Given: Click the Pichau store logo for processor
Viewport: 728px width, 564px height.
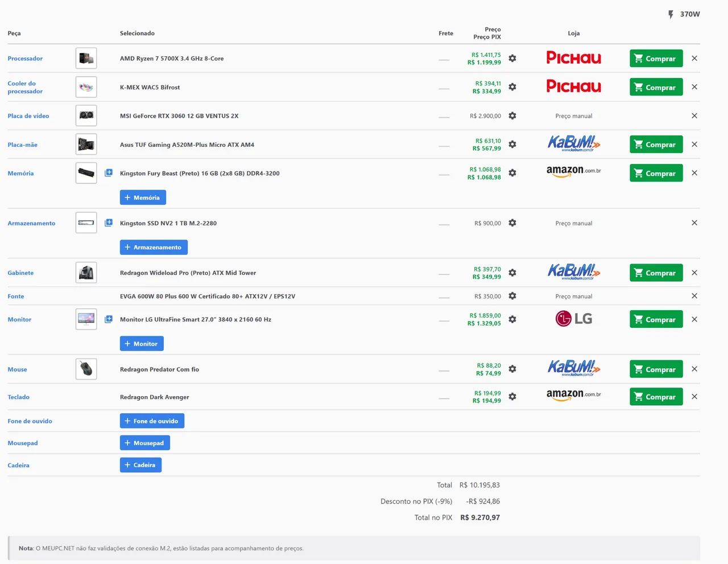Looking at the screenshot, I should (573, 58).
